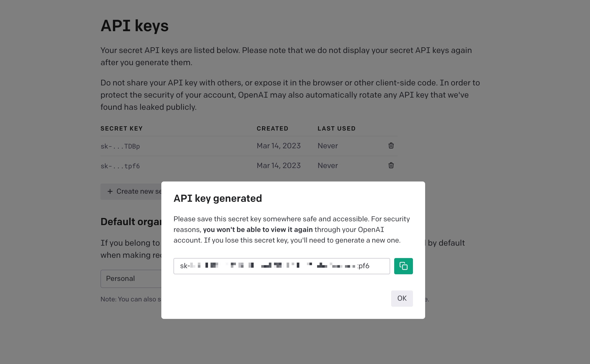The width and height of the screenshot is (590, 364).
Task: Click "Never" in the tpf6 key row
Action: pyautogui.click(x=327, y=166)
